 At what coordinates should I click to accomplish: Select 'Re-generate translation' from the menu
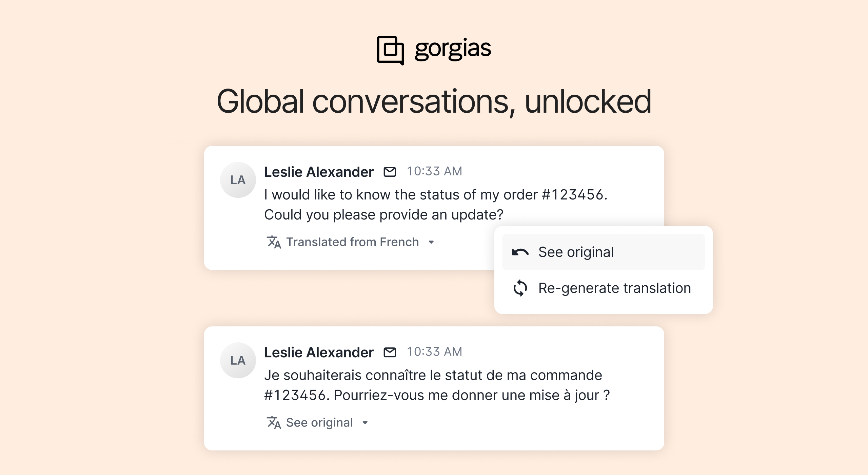(x=614, y=287)
